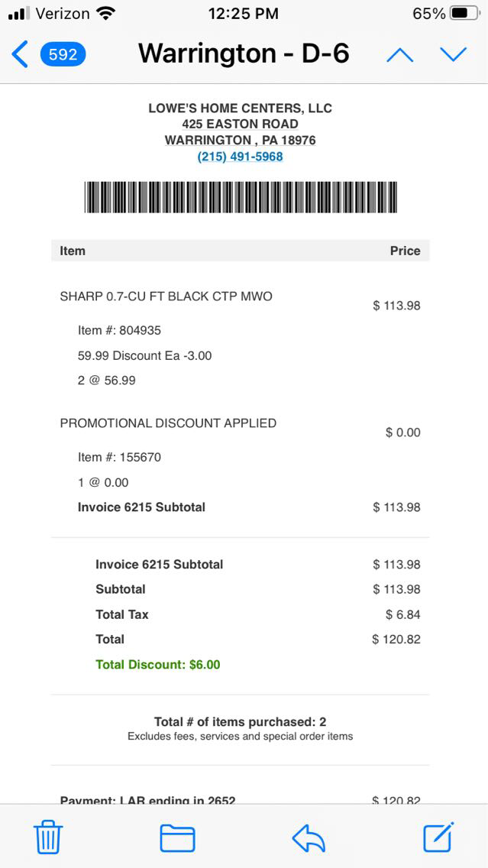488x868 pixels.
Task: Go to previous message with up chevron
Action: coord(399,54)
